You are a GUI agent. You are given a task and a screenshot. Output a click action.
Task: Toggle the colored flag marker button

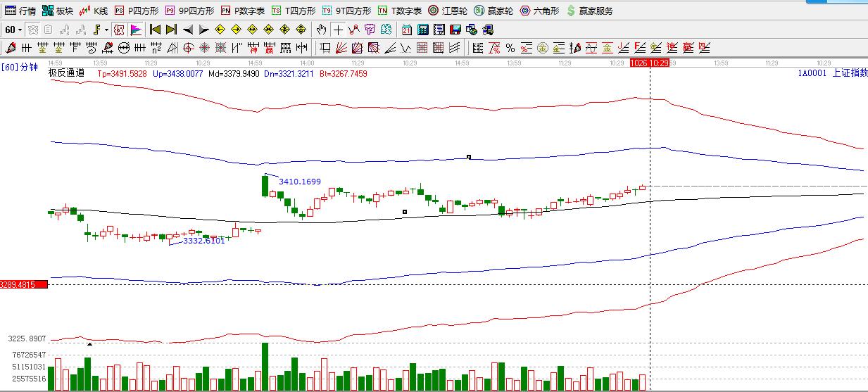(x=136, y=30)
